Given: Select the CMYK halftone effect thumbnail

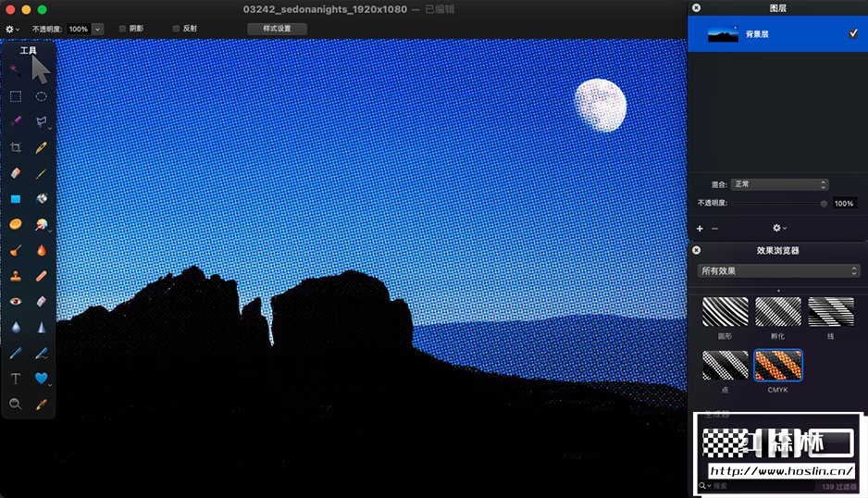Looking at the screenshot, I should click(777, 365).
